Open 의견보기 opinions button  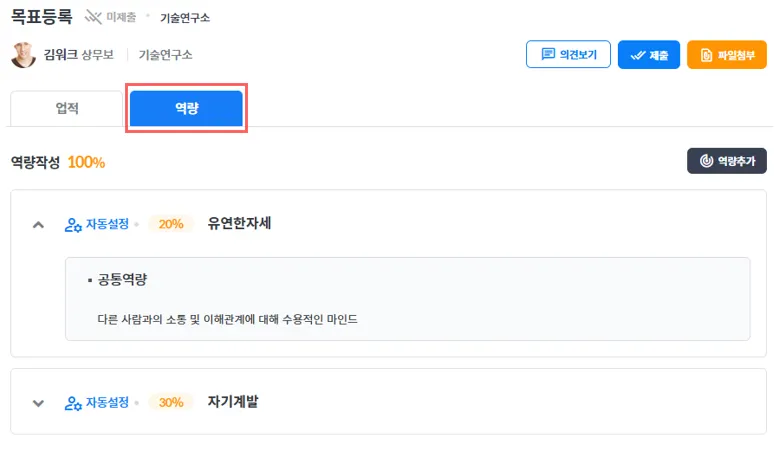(568, 54)
